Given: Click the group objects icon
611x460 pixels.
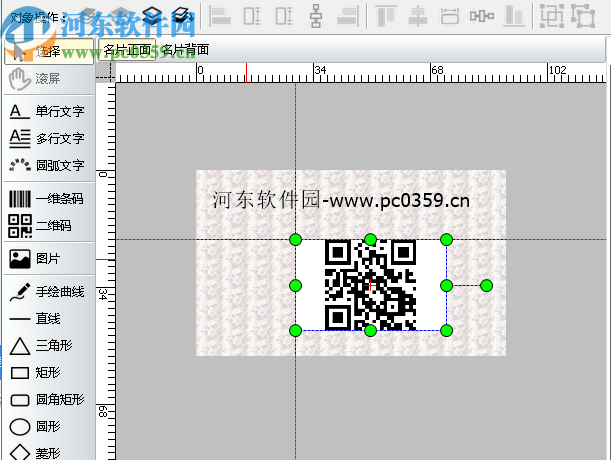Looking at the screenshot, I should coord(552,16).
